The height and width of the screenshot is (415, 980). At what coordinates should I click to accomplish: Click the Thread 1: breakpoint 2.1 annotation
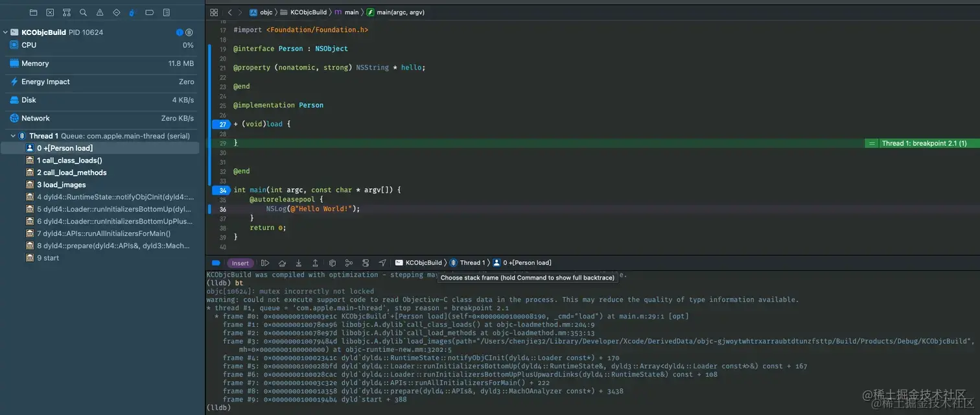tap(924, 143)
